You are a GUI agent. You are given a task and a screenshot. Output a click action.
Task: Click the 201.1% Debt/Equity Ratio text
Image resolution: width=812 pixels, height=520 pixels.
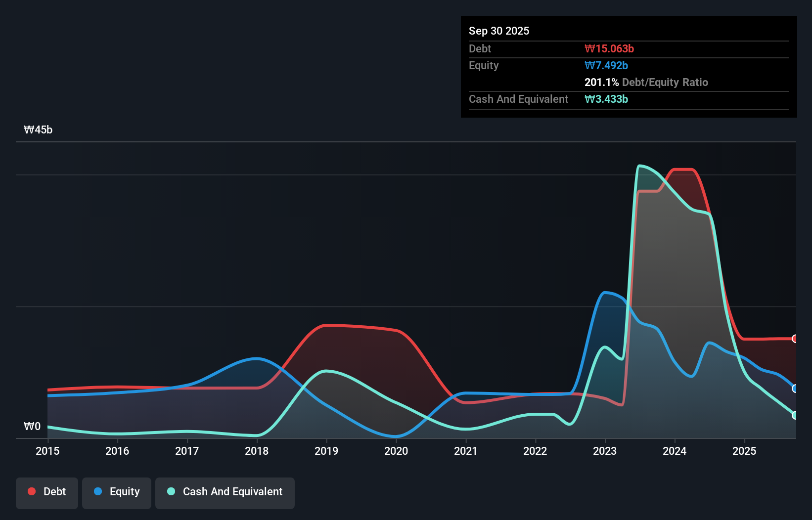coord(646,82)
